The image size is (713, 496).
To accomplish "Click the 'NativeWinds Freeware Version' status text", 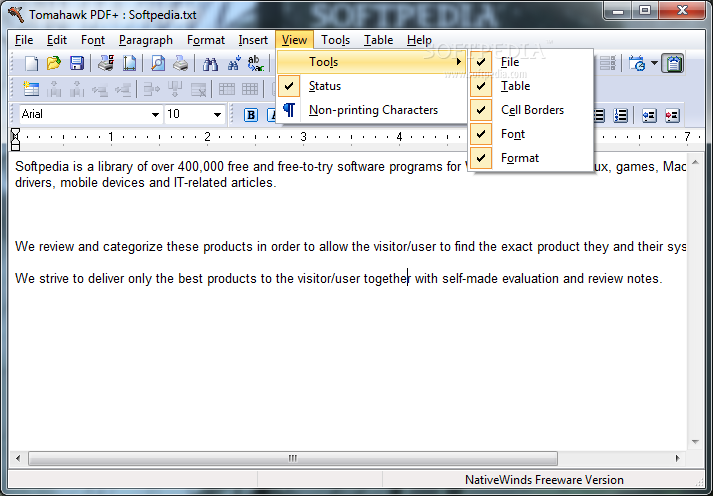I will pos(544,480).
